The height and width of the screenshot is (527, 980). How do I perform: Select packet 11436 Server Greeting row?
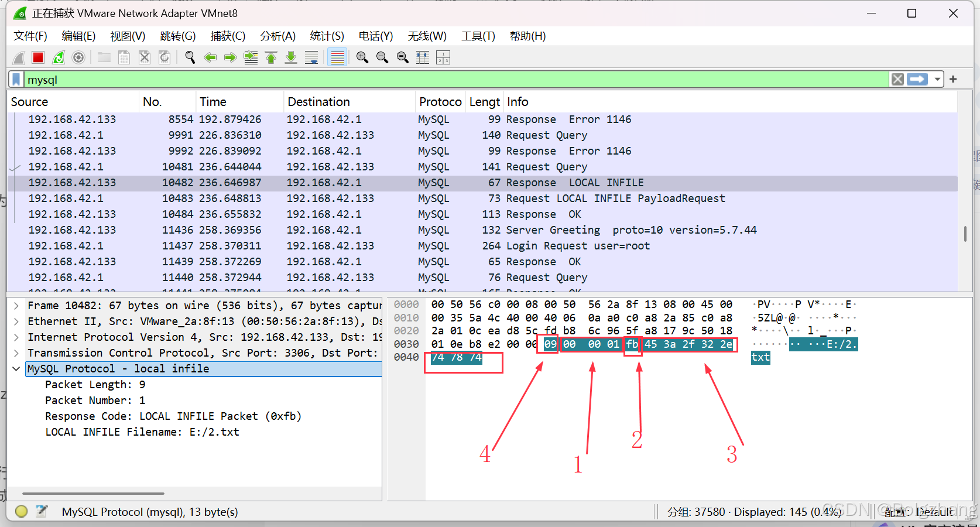click(482, 230)
